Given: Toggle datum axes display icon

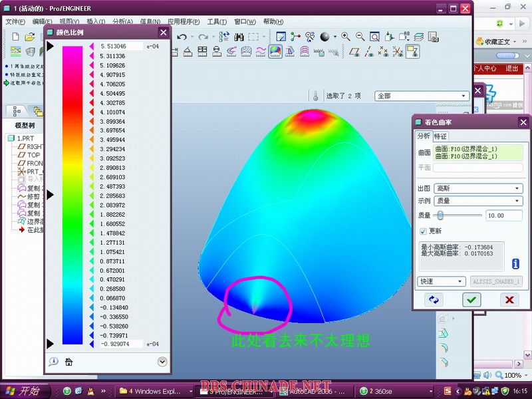Looking at the screenshot, I should (x=369, y=52).
